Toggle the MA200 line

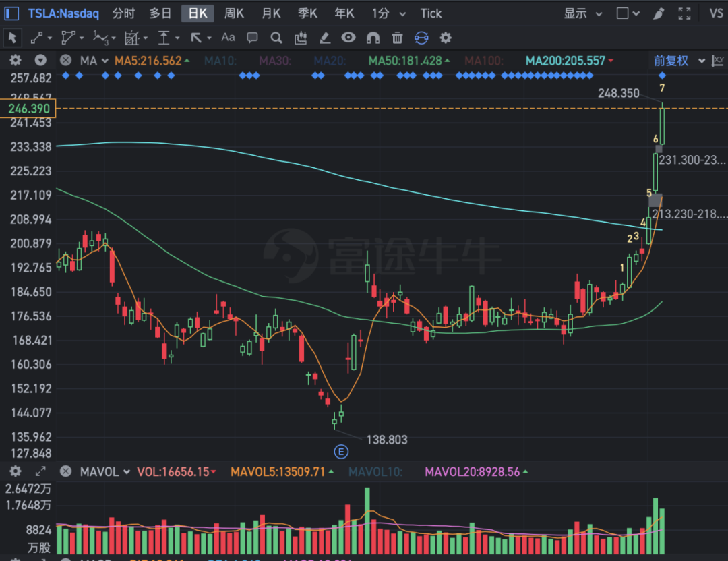pos(569,61)
